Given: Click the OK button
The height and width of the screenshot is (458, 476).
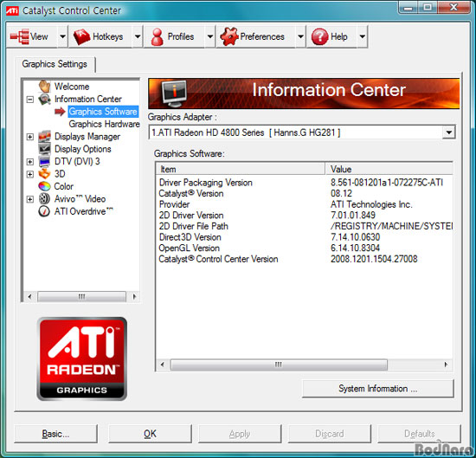Looking at the screenshot, I should coord(150,434).
